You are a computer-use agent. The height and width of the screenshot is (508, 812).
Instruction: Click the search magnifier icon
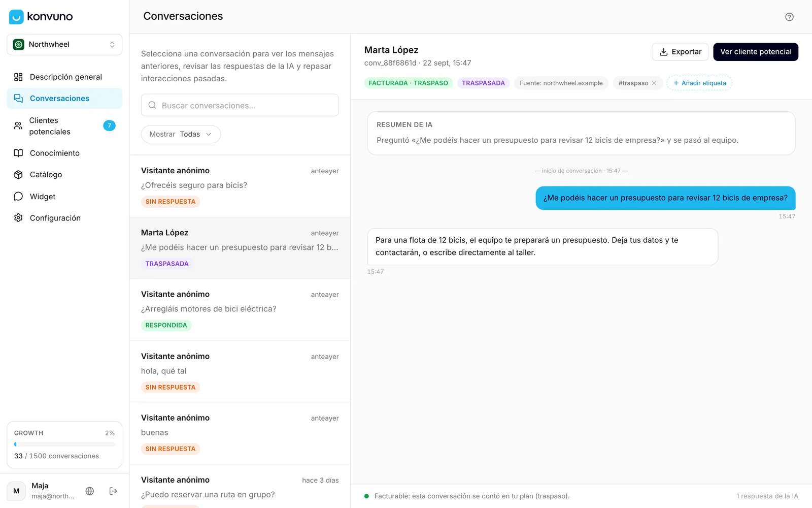tap(152, 105)
